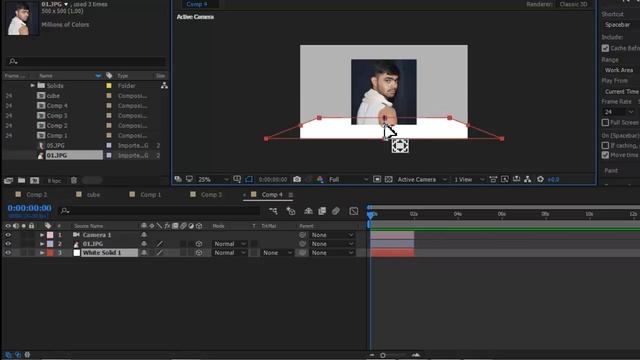Click the Hide Shy Layers icon in the timeline
This screenshot has height=360, width=640.
[x=308, y=211]
